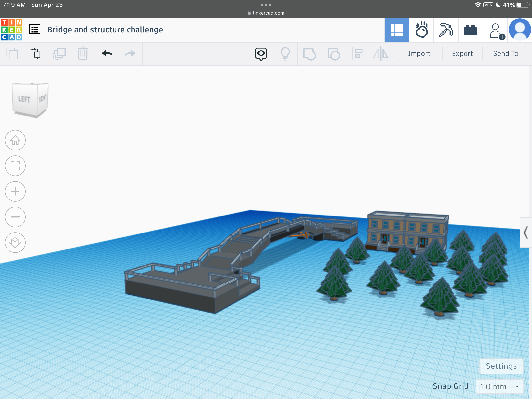Viewport: 532px width, 399px height.
Task: Toggle Show All lightbulb icon
Action: pyautogui.click(x=285, y=54)
